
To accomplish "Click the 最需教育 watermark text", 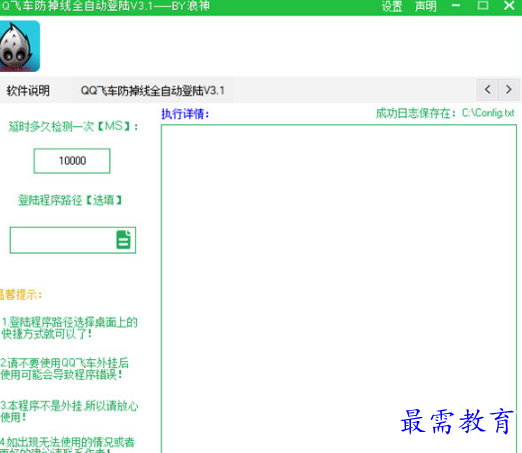I will point(457,422).
